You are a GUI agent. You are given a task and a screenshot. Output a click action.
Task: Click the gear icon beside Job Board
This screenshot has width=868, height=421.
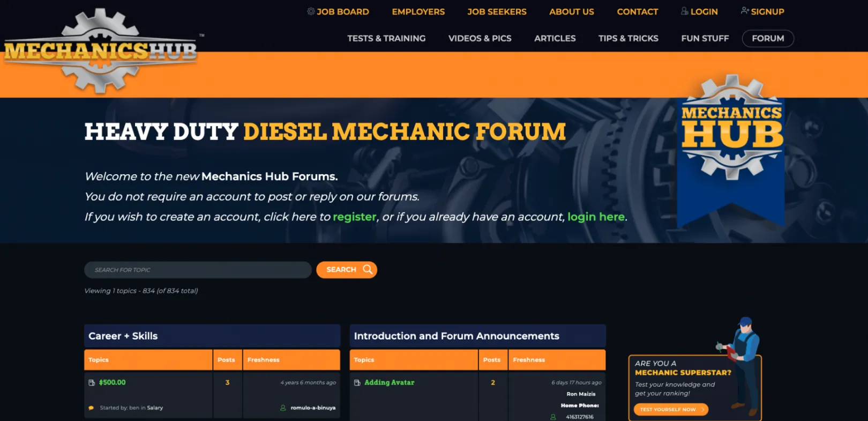click(x=311, y=11)
